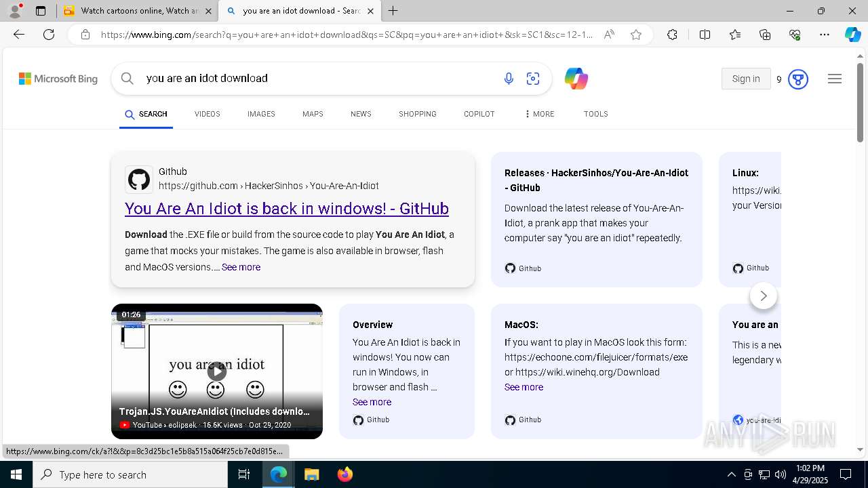The height and width of the screenshot is (488, 868).
Task: Switch to NEWS search tab
Action: pos(361,114)
